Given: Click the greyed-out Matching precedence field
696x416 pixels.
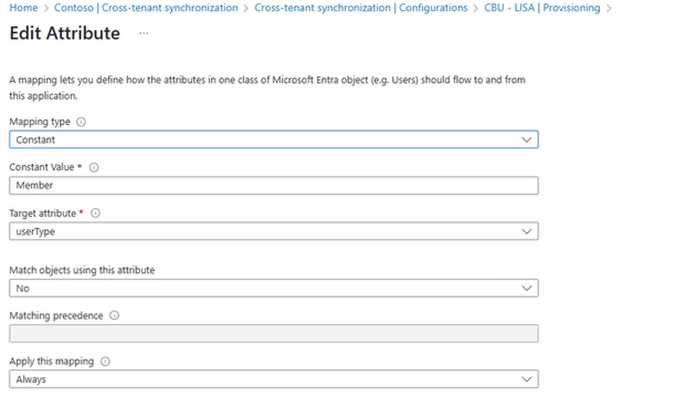Looking at the screenshot, I should 272,334.
